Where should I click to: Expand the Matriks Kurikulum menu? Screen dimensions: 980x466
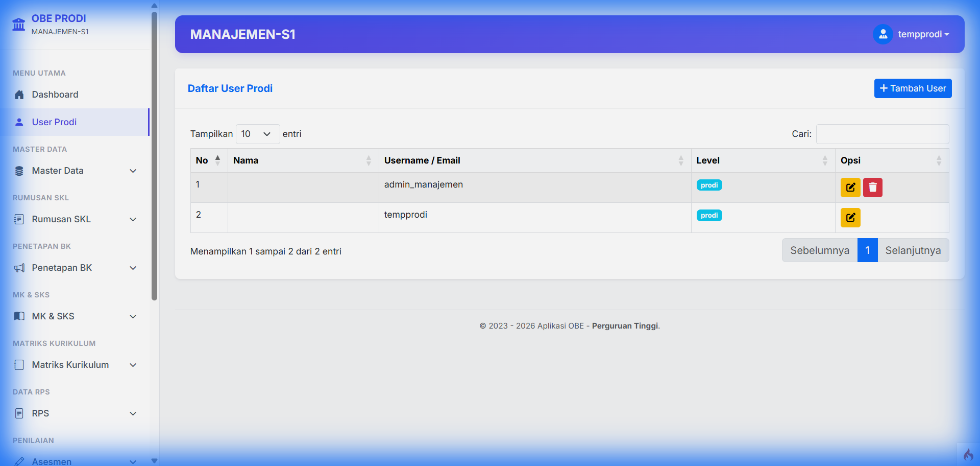pyautogui.click(x=76, y=365)
